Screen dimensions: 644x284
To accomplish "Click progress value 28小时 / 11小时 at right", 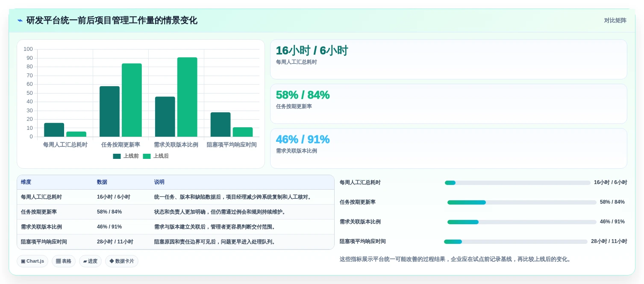I will point(609,241).
